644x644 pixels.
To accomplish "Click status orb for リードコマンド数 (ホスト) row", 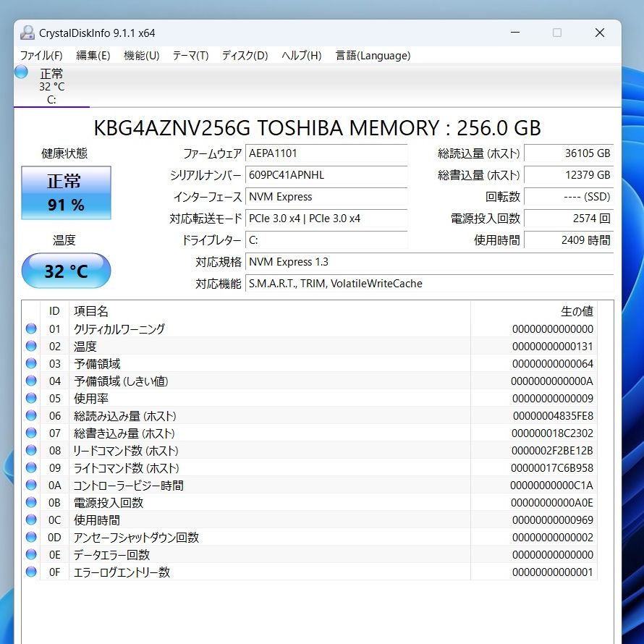I will pyautogui.click(x=31, y=450).
